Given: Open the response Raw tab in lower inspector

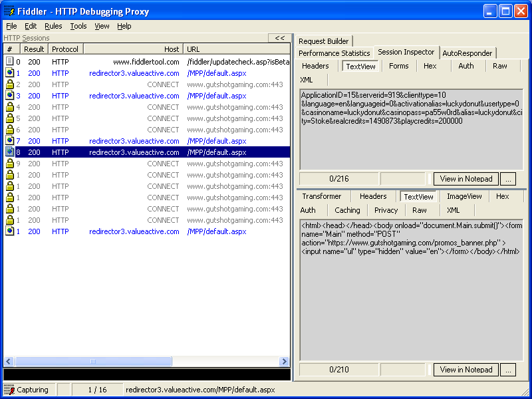Looking at the screenshot, I should click(420, 210).
